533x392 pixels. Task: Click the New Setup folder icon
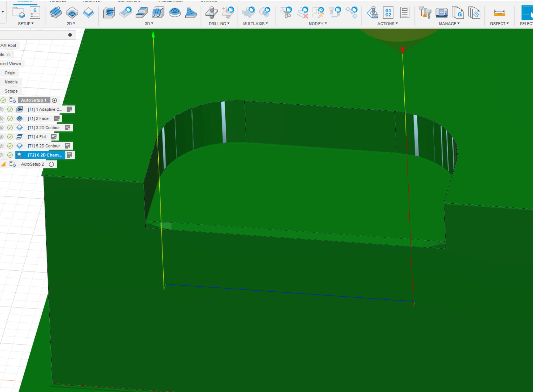(19, 12)
